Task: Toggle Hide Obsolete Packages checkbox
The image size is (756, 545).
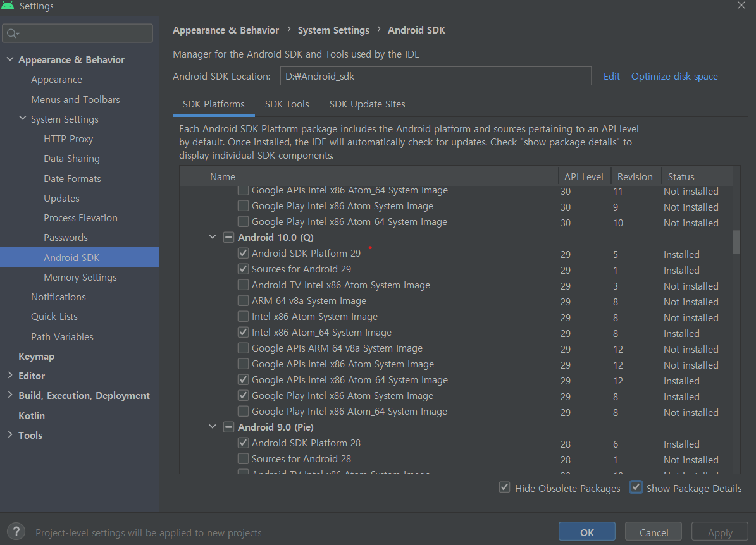Action: click(x=504, y=487)
